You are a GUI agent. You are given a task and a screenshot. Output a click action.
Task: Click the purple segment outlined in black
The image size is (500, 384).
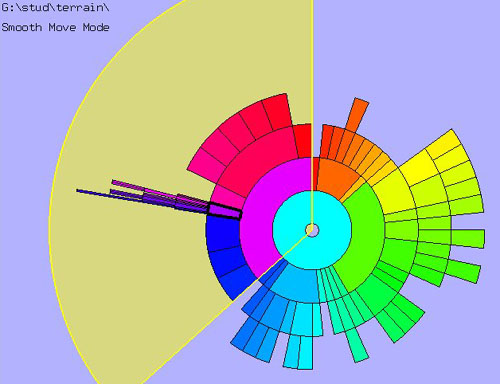point(225,211)
